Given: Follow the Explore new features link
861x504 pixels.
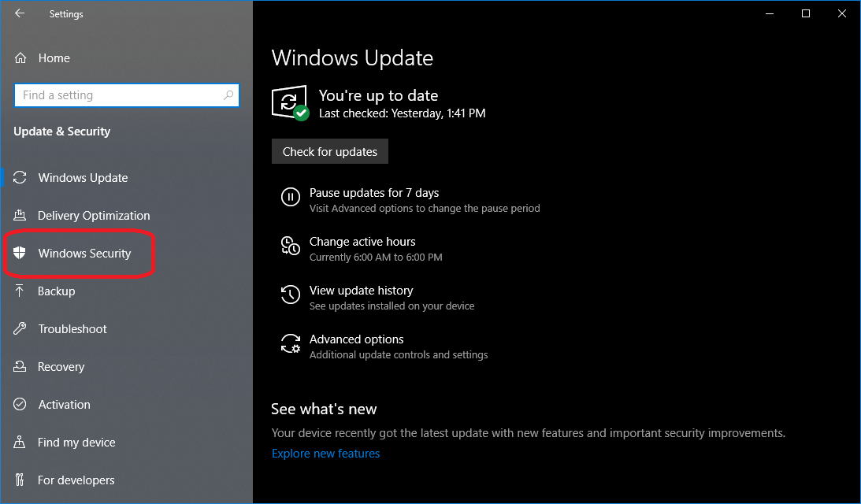Looking at the screenshot, I should pos(325,454).
